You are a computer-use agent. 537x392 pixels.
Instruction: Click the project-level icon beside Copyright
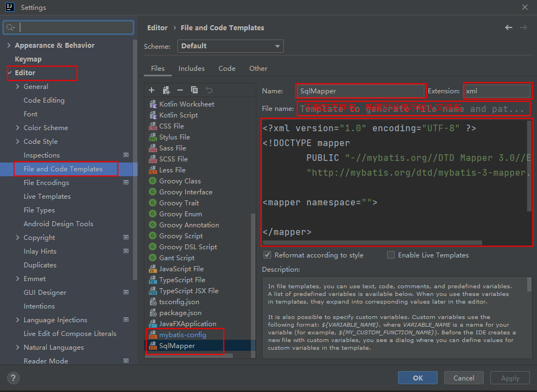click(126, 237)
